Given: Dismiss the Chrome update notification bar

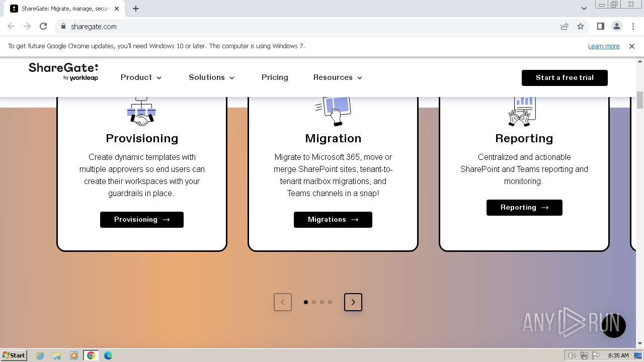Looking at the screenshot, I should point(632,46).
